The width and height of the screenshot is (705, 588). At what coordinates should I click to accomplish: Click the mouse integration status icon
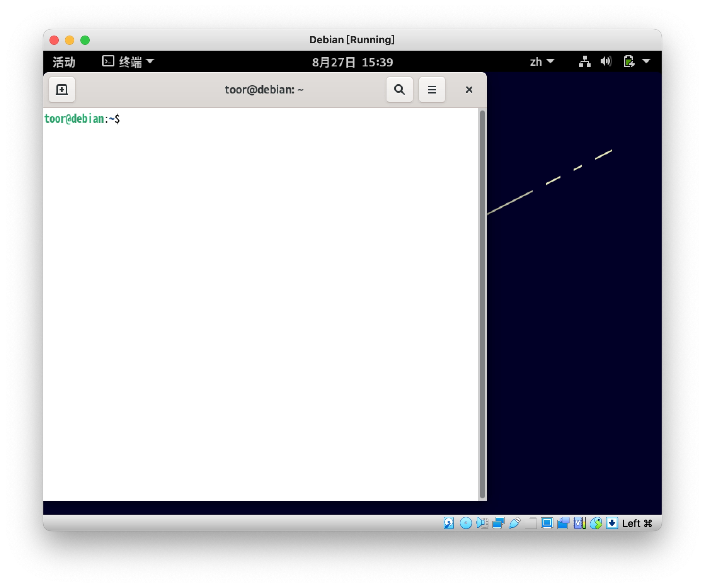point(596,523)
